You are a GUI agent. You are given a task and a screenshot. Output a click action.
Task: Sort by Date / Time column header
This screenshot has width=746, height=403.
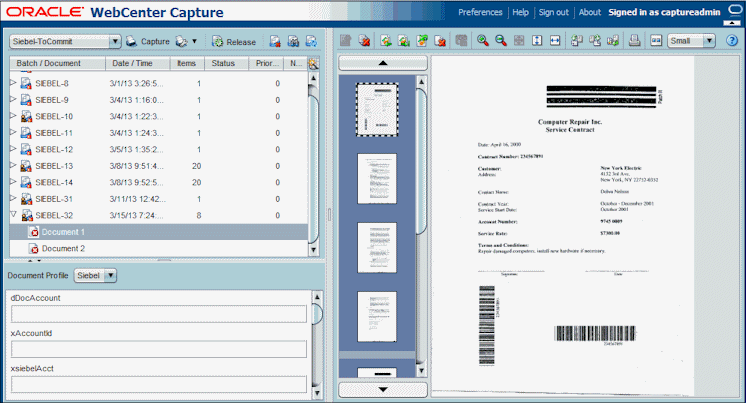[137, 63]
